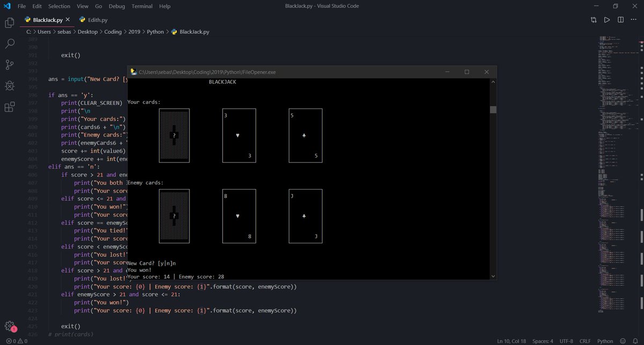Open the Search panel
This screenshot has width=644, height=345.
pyautogui.click(x=10, y=44)
